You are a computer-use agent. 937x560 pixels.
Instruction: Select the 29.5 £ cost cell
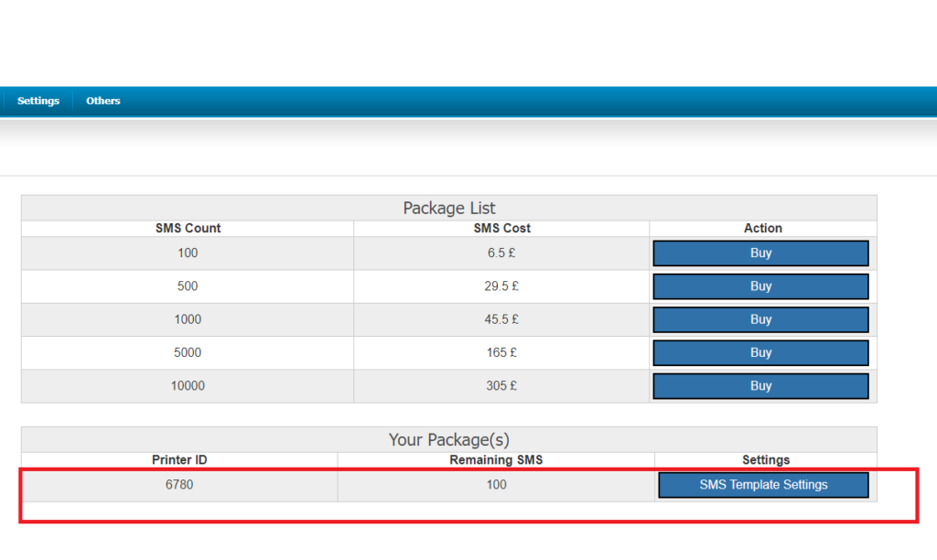pyautogui.click(x=502, y=286)
